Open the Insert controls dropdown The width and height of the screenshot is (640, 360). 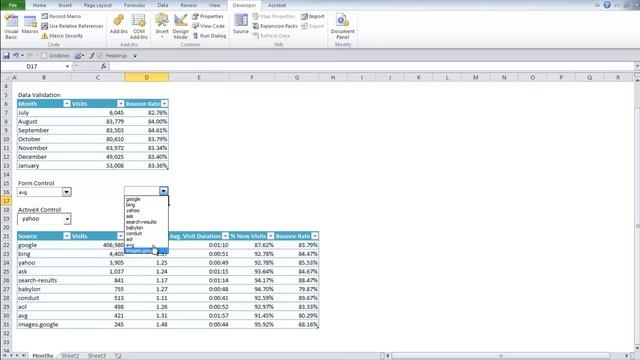[x=162, y=26]
